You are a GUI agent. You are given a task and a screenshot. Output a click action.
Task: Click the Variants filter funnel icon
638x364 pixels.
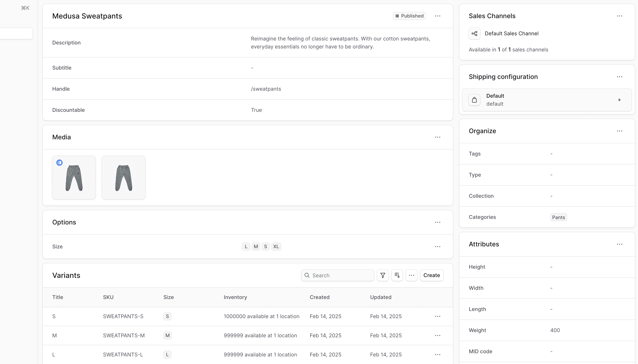pyautogui.click(x=383, y=275)
